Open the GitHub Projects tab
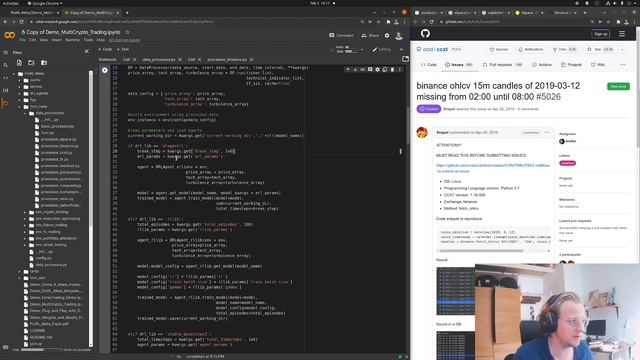 click(x=571, y=64)
